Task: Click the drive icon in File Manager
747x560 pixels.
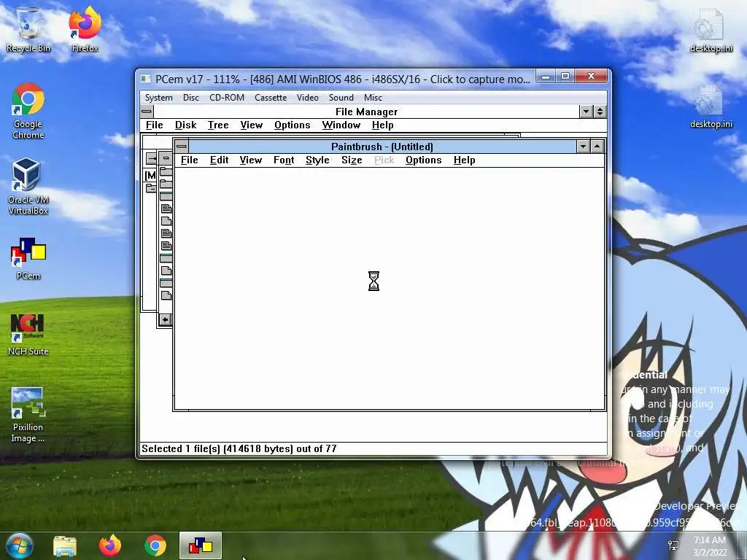Action: pyautogui.click(x=151, y=159)
